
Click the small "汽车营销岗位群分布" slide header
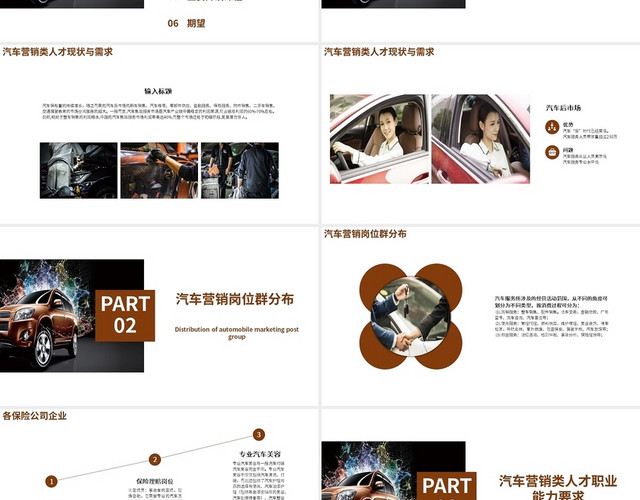[x=365, y=234]
